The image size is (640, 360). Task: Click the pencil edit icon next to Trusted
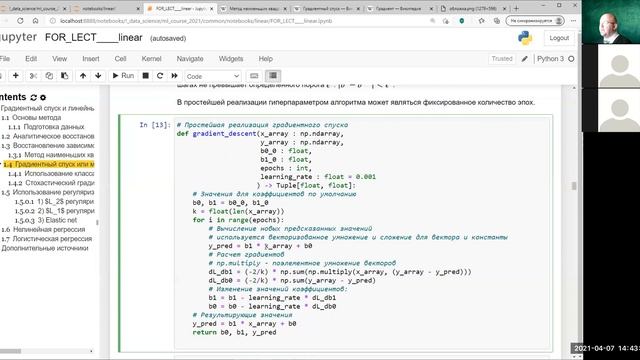(x=524, y=59)
